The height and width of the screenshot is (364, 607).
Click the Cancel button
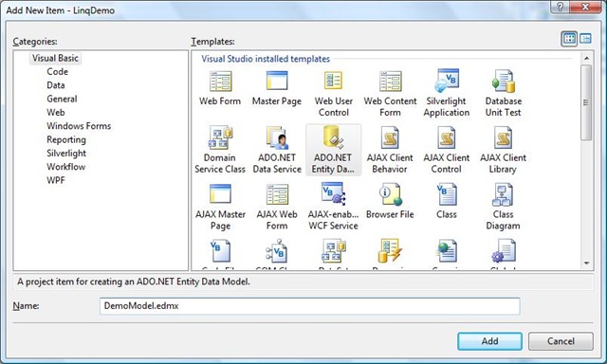click(x=561, y=341)
